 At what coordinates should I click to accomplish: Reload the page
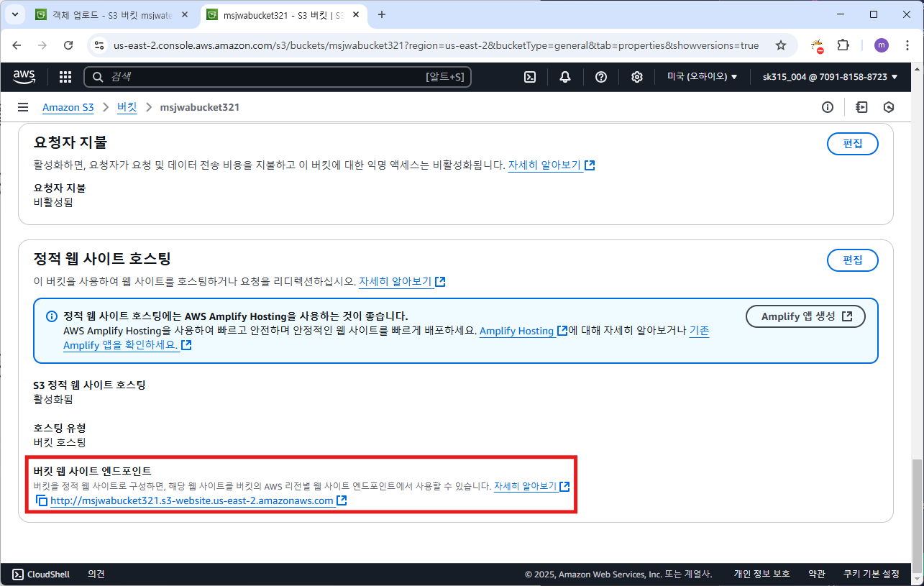point(68,45)
